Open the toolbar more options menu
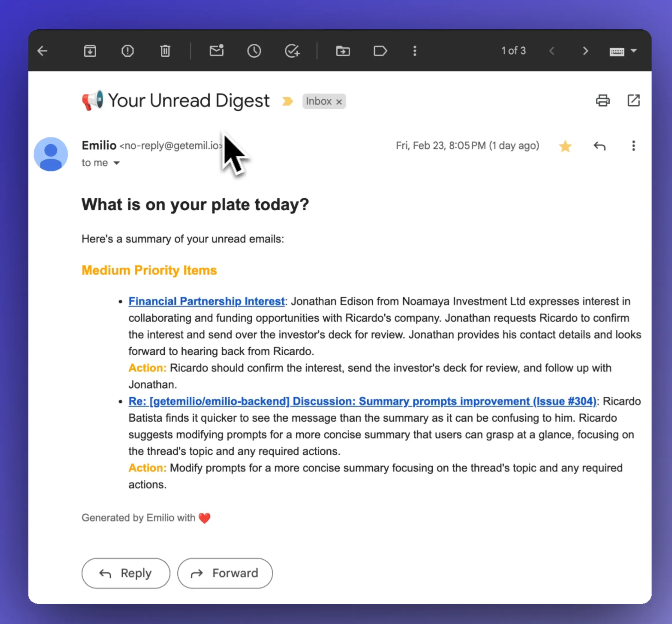 [x=414, y=51]
